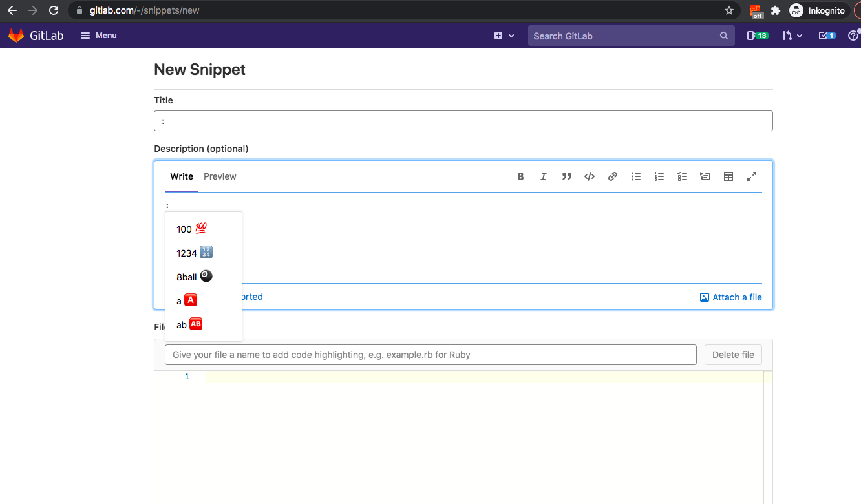Go forward in the browser

tap(33, 10)
